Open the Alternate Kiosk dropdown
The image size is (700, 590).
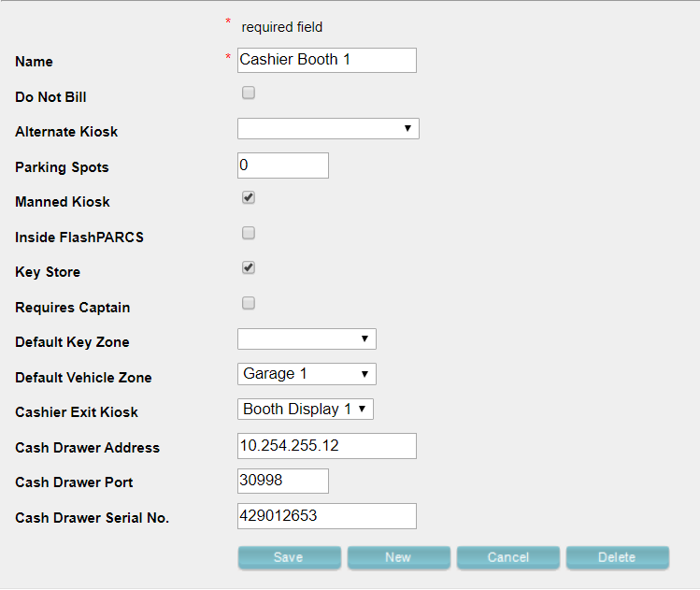pyautogui.click(x=328, y=128)
